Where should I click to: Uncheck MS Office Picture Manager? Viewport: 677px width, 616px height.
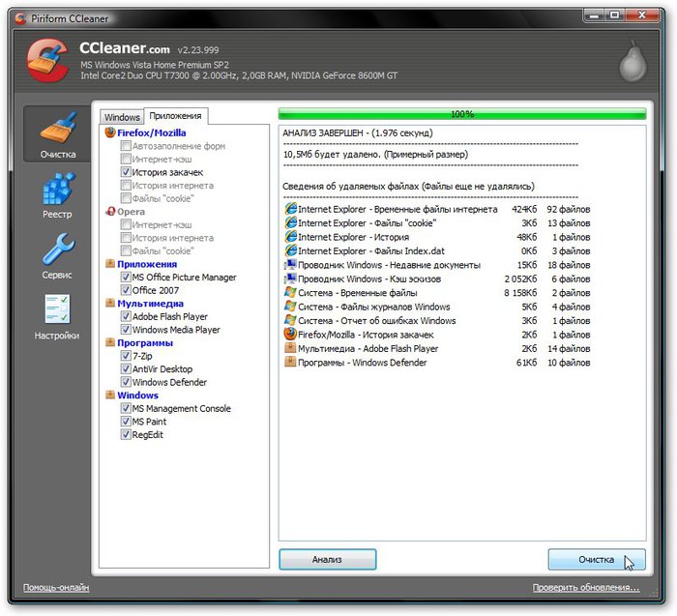point(126,277)
